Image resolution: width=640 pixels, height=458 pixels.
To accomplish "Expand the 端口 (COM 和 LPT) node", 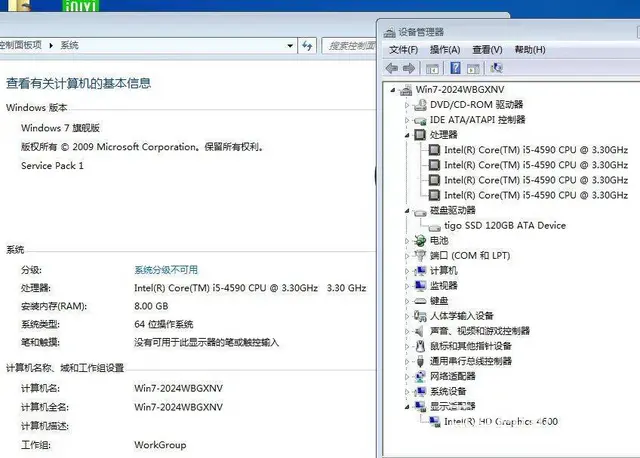I will pos(407,256).
